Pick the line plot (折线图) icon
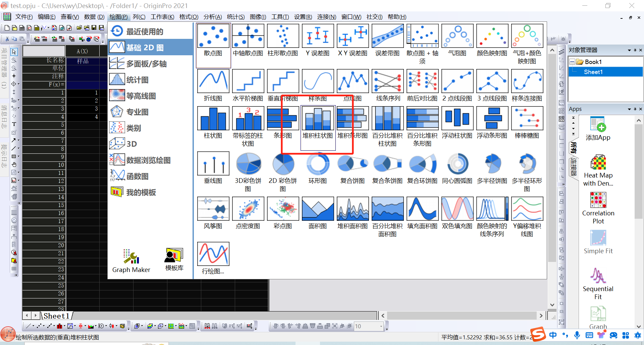Image resolution: width=644 pixels, height=345 pixels. (213, 81)
